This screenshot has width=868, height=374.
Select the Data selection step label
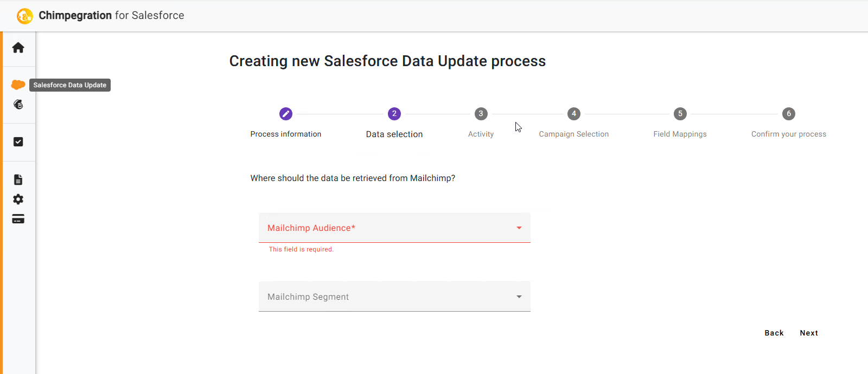pos(394,134)
